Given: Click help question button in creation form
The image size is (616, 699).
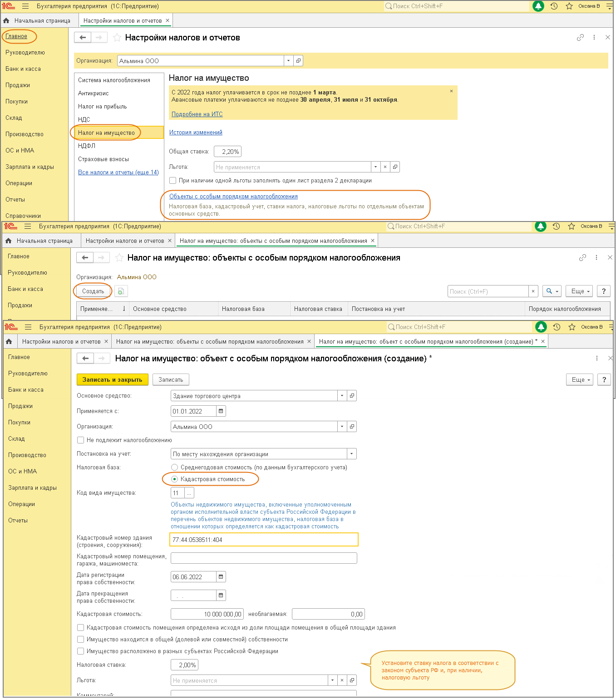Looking at the screenshot, I should [604, 380].
